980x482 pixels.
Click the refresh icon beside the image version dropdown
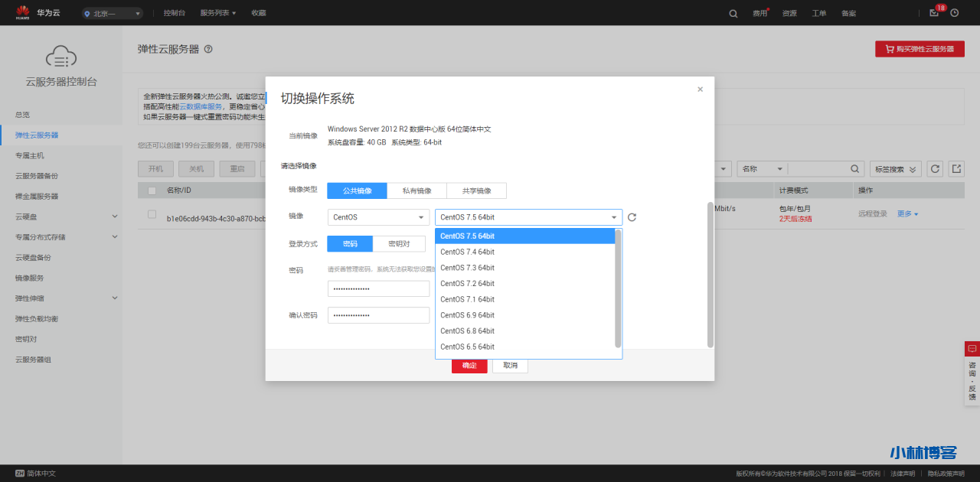pyautogui.click(x=631, y=217)
